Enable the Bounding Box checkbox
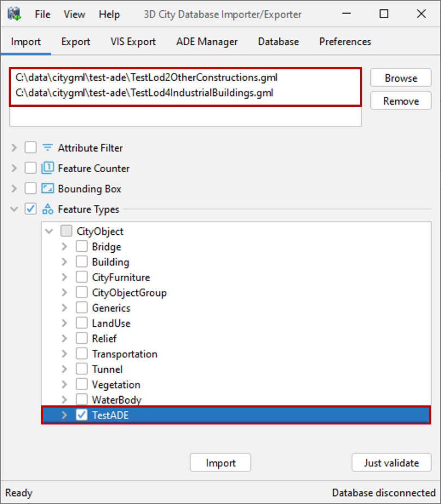Screen dimensions: 441x504 (x=30, y=189)
